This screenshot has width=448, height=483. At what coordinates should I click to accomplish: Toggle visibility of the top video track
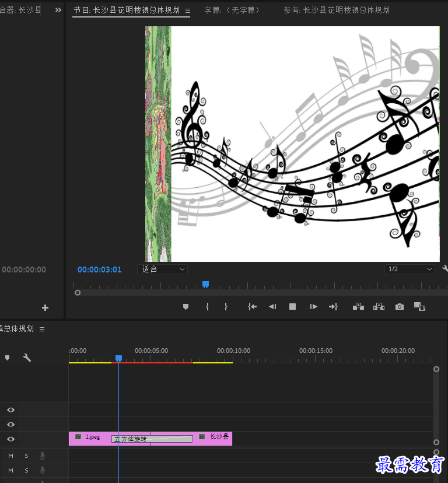coord(10,409)
